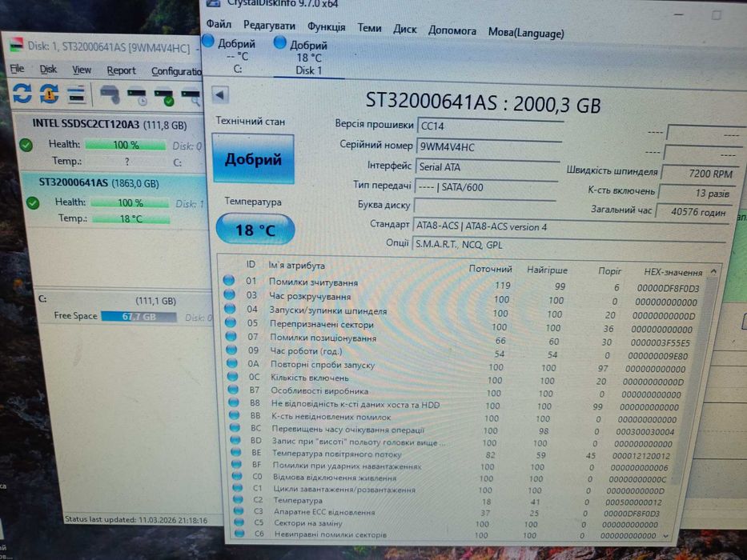Click the blue status orb above drive C:
Screen dimensions: 747x560
[x=207, y=41]
